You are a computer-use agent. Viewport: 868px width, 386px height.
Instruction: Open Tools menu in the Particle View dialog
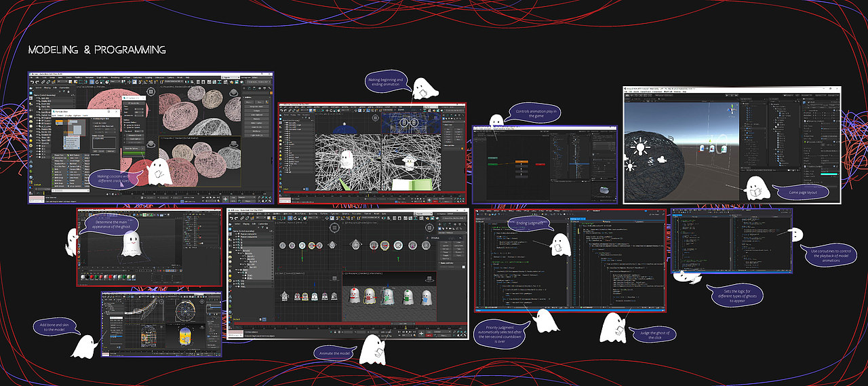[85, 115]
